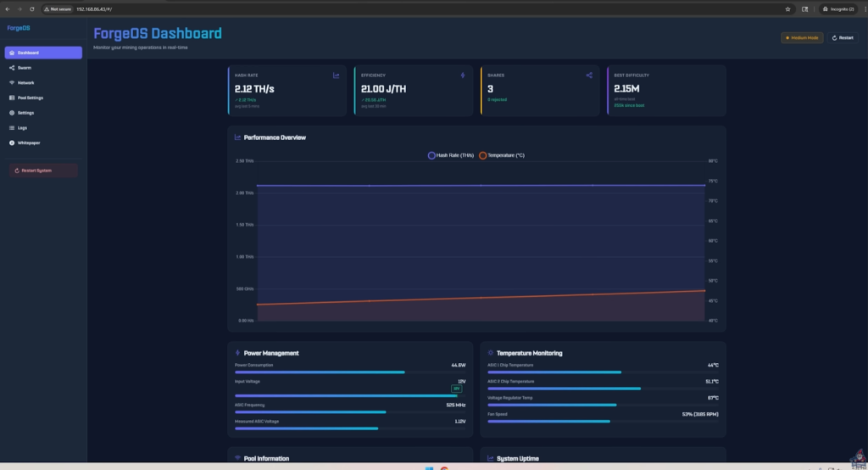The width and height of the screenshot is (868, 470).
Task: Toggle Temperature (°C) series in chart legend
Action: coord(502,155)
